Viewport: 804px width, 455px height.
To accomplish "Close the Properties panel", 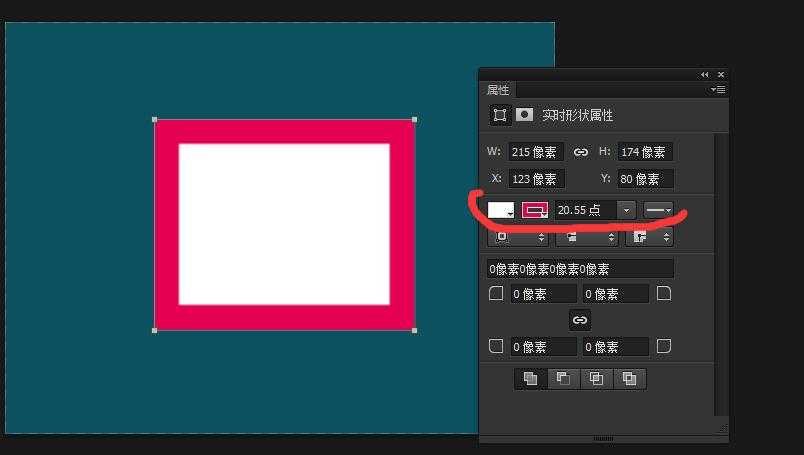I will click(x=721, y=75).
